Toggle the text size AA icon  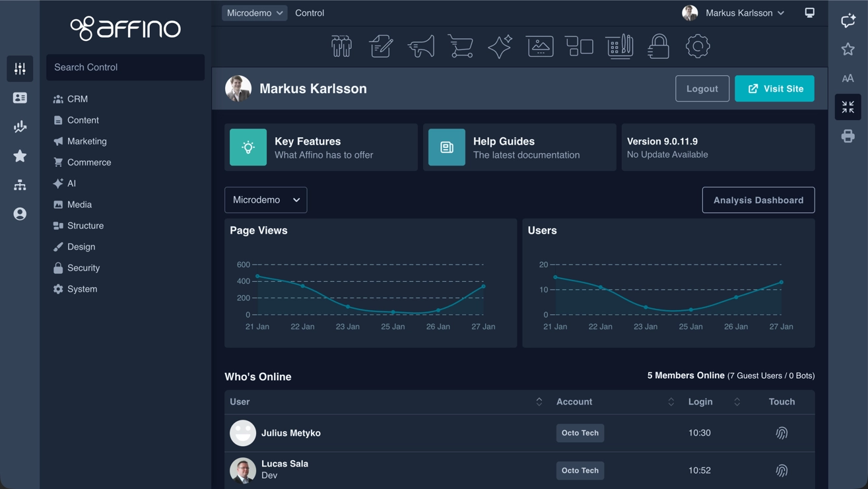tap(848, 79)
